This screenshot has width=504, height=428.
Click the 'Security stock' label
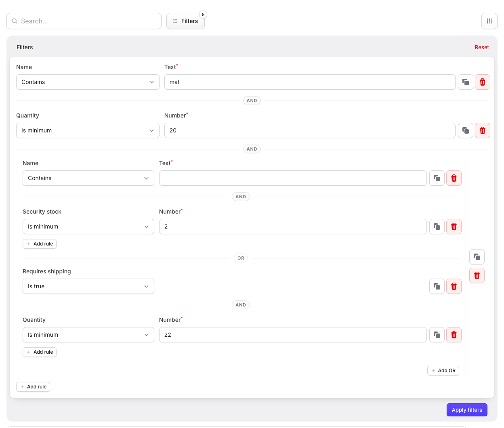(42, 212)
